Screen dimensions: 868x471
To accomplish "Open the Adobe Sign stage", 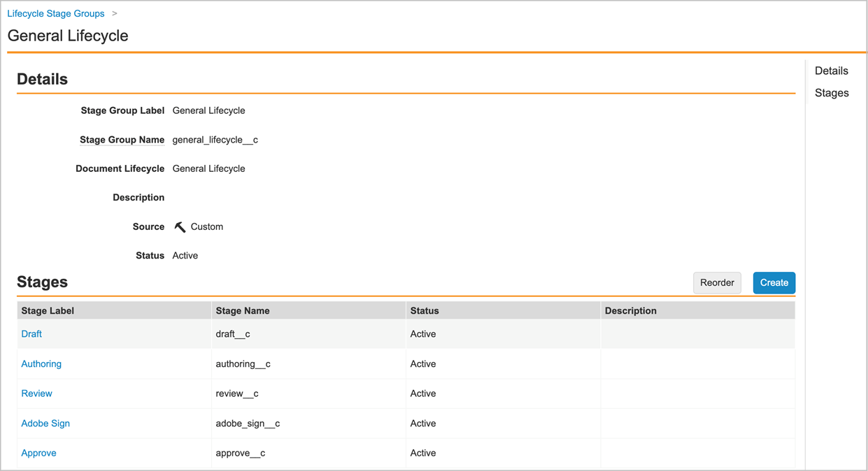I will pyautogui.click(x=45, y=423).
